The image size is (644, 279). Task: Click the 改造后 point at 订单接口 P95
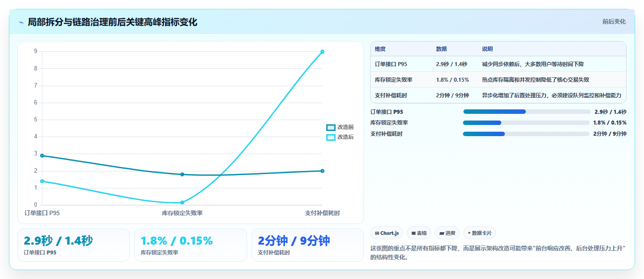[42, 181]
